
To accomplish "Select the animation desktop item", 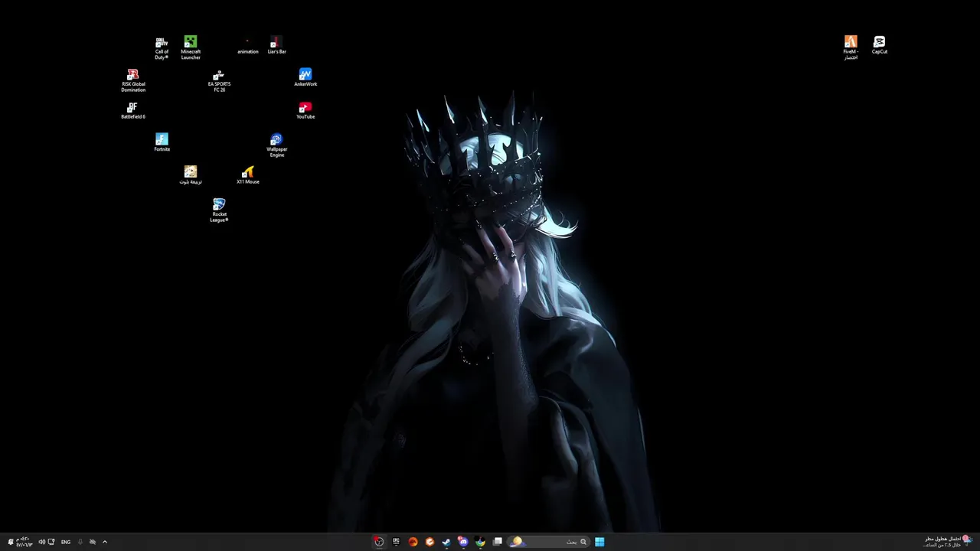I will [x=247, y=47].
